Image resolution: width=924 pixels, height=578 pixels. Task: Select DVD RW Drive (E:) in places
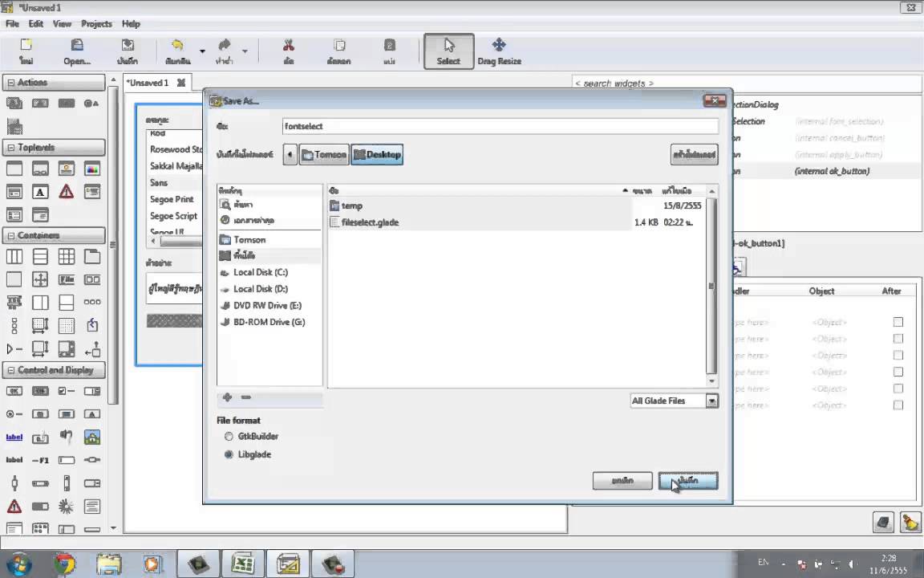click(x=269, y=305)
